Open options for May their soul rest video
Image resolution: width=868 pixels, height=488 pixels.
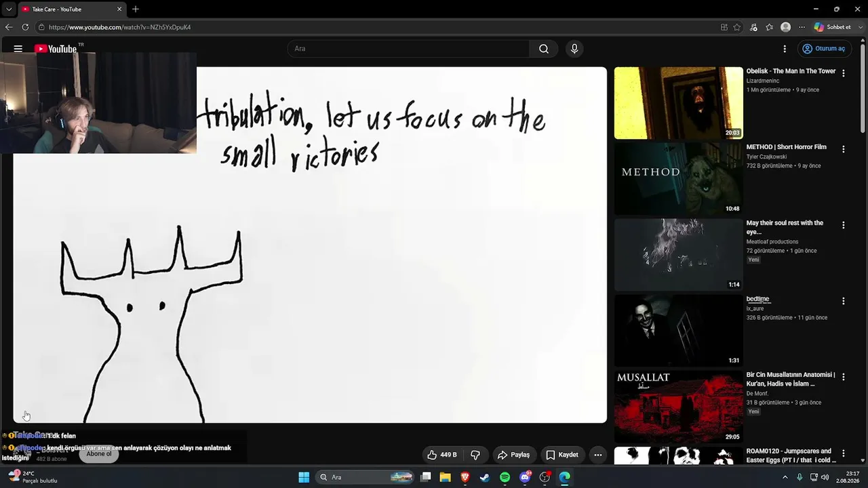pos(844,225)
